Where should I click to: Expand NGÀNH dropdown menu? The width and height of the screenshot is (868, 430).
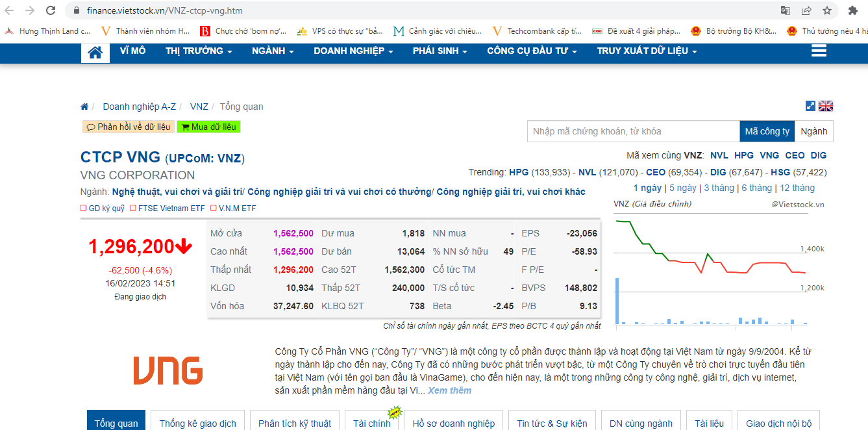click(x=273, y=51)
